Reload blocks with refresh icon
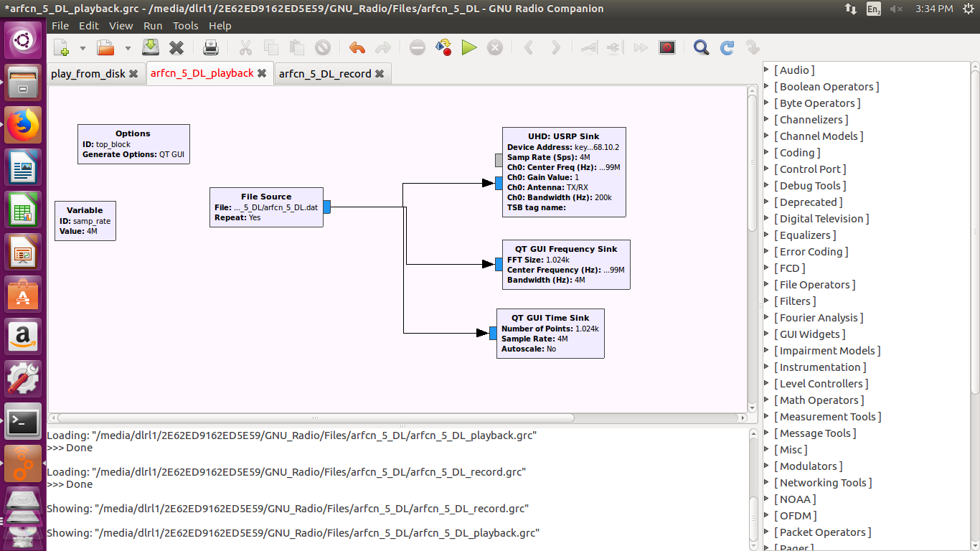The height and width of the screenshot is (551, 980). pos(727,48)
